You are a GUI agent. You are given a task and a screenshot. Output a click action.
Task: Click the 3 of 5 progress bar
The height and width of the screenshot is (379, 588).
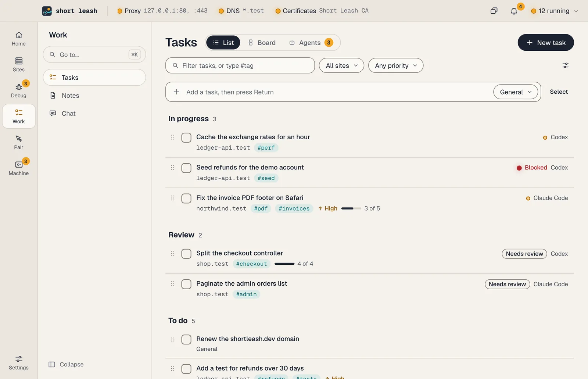click(x=351, y=208)
